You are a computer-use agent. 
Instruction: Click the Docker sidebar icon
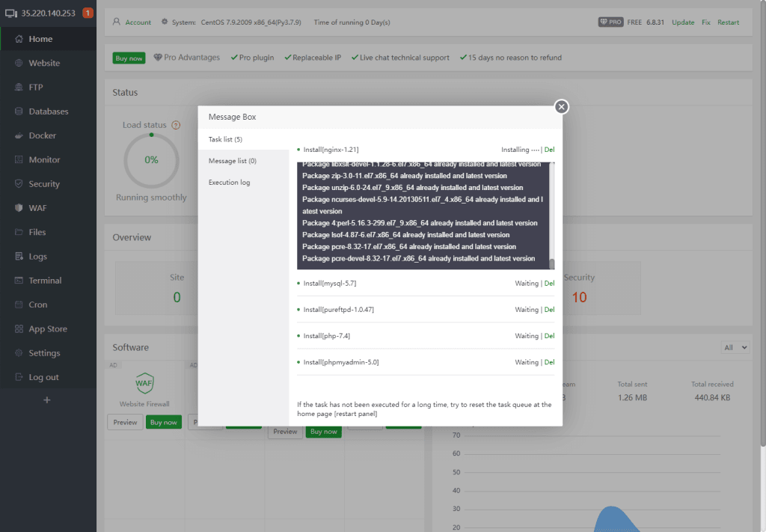point(19,135)
